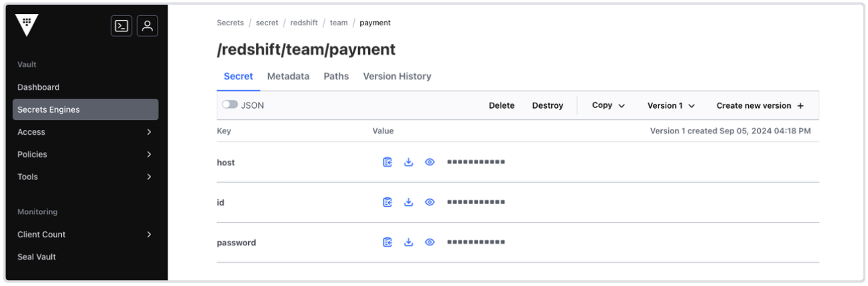The height and width of the screenshot is (286, 868).
Task: Open the Version 1 dropdown
Action: [x=671, y=105]
